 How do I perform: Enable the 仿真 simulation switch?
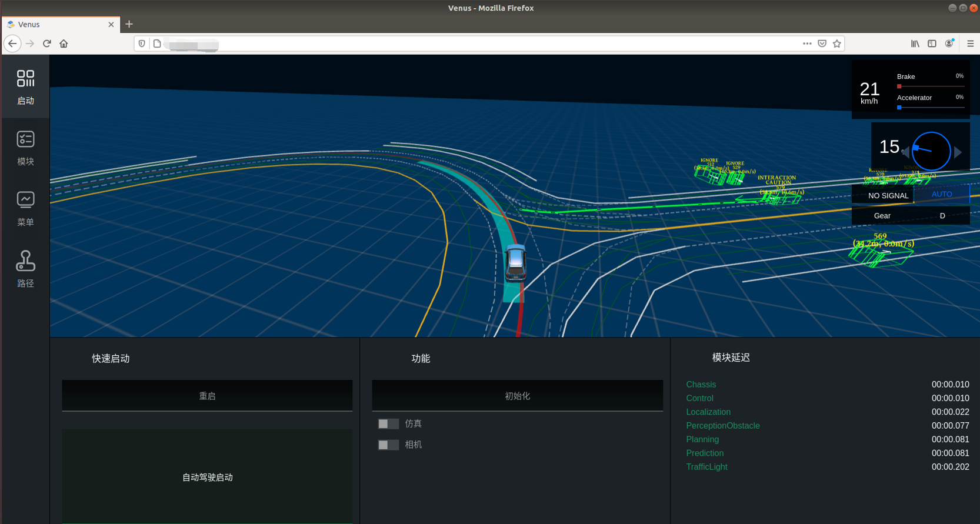388,423
